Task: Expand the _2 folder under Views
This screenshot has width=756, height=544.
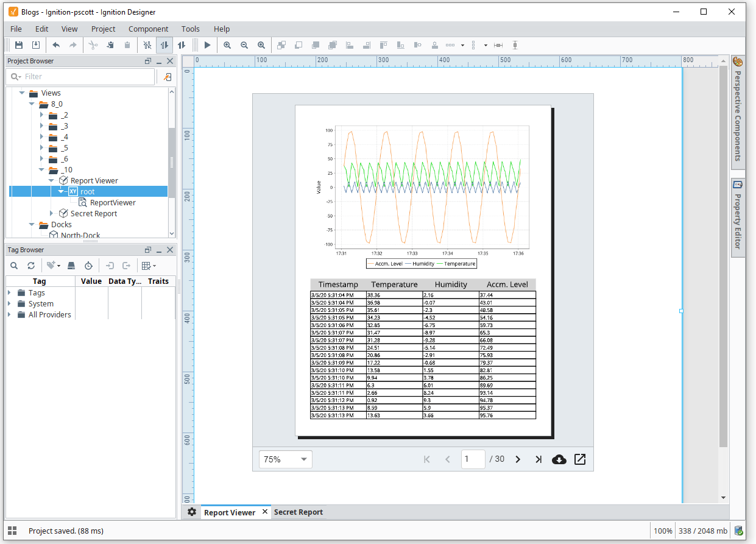Action: tap(41, 115)
